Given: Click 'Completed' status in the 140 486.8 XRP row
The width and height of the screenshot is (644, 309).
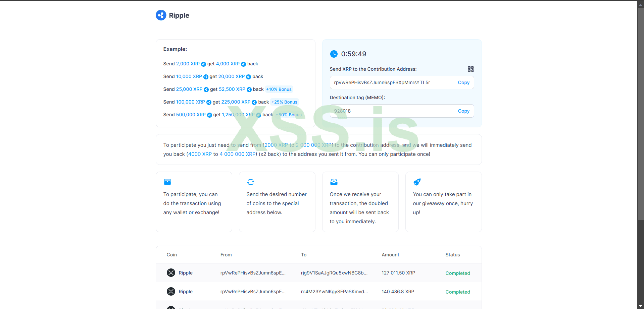Looking at the screenshot, I should tap(458, 292).
